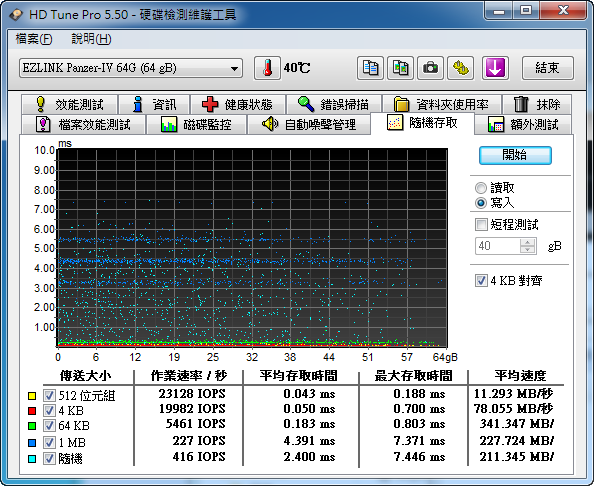Open the 健康狀態 health tab
This screenshot has width=594, height=486.
point(238,104)
